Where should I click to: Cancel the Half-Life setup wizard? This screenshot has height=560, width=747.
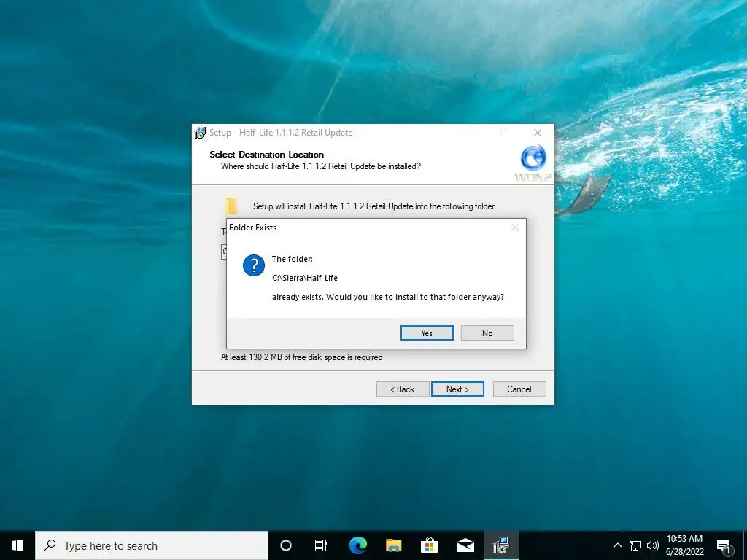point(519,389)
